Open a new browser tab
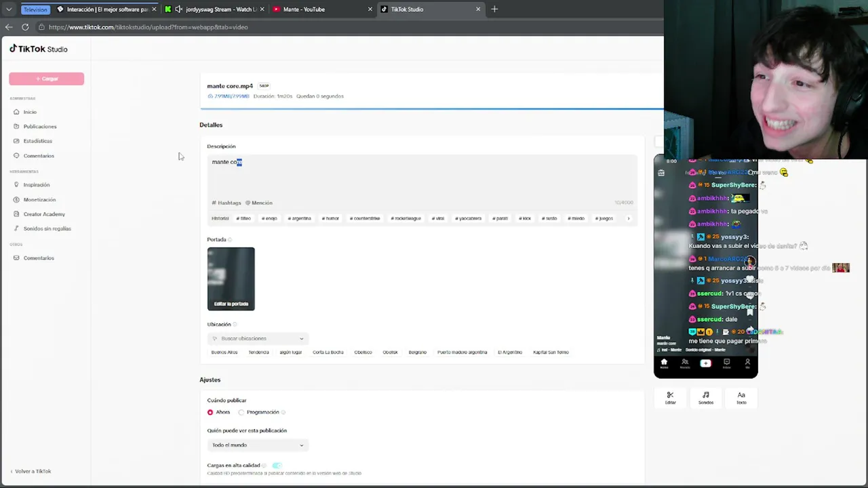 coord(494,9)
